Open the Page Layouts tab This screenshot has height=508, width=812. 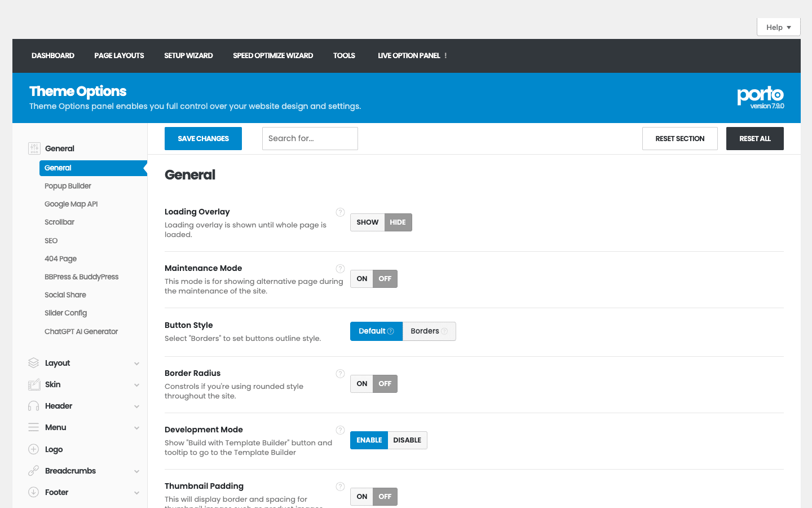click(x=119, y=56)
